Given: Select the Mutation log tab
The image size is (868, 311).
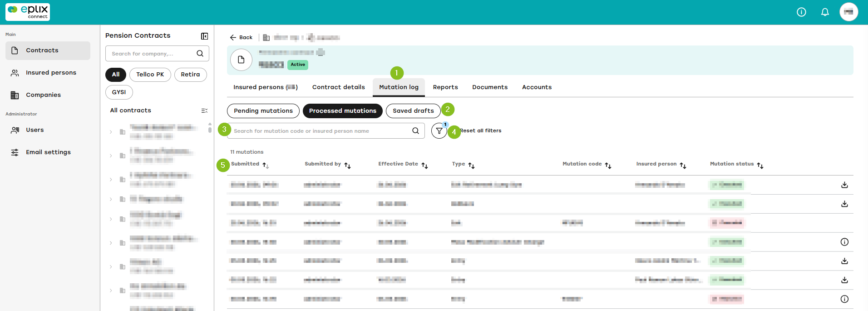Looking at the screenshot, I should (x=399, y=87).
